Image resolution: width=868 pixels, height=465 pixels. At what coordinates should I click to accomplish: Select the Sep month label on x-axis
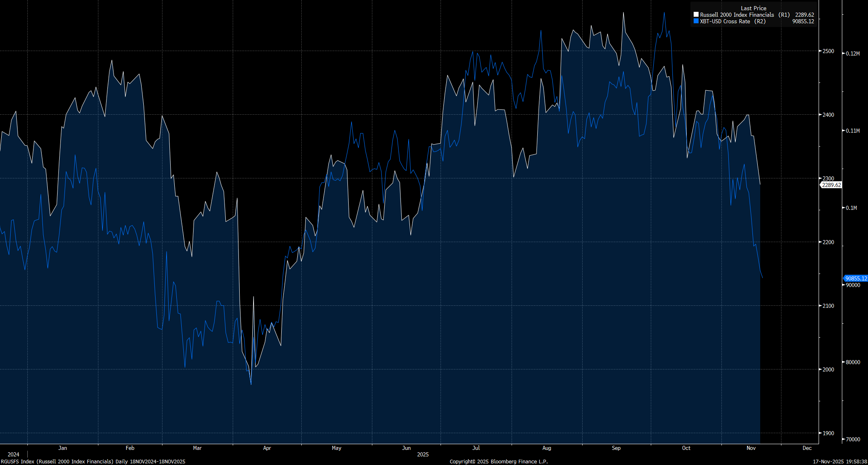point(617,447)
